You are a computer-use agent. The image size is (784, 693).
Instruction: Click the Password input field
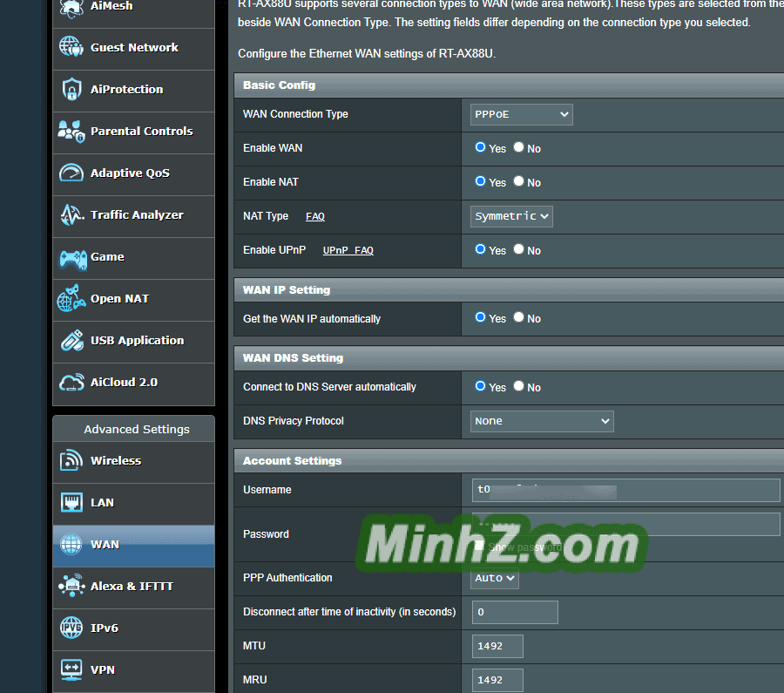[x=626, y=524]
